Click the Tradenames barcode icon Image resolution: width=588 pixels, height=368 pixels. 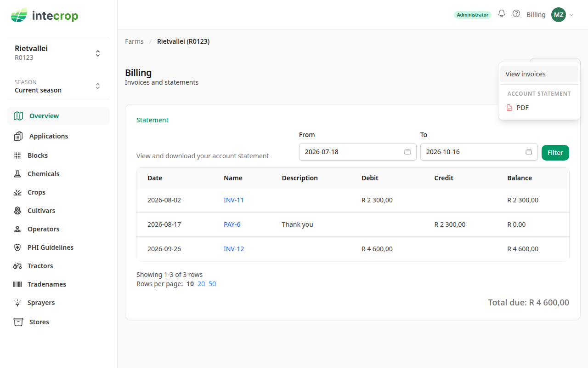[17, 284]
